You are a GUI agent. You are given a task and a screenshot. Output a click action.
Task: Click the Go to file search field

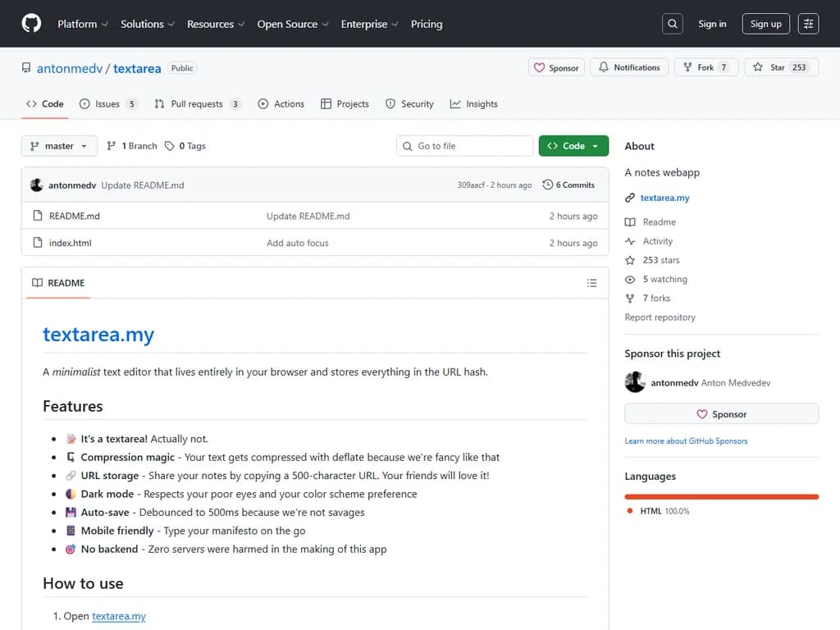tap(464, 145)
